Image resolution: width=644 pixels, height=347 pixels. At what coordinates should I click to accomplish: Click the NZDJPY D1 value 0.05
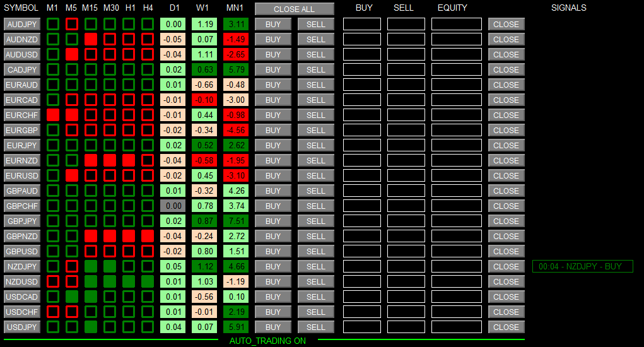pyautogui.click(x=173, y=266)
